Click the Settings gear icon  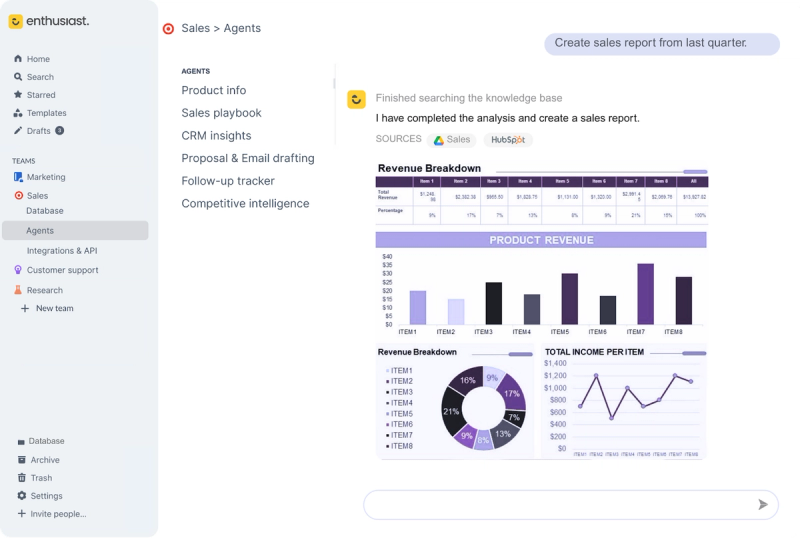click(21, 496)
